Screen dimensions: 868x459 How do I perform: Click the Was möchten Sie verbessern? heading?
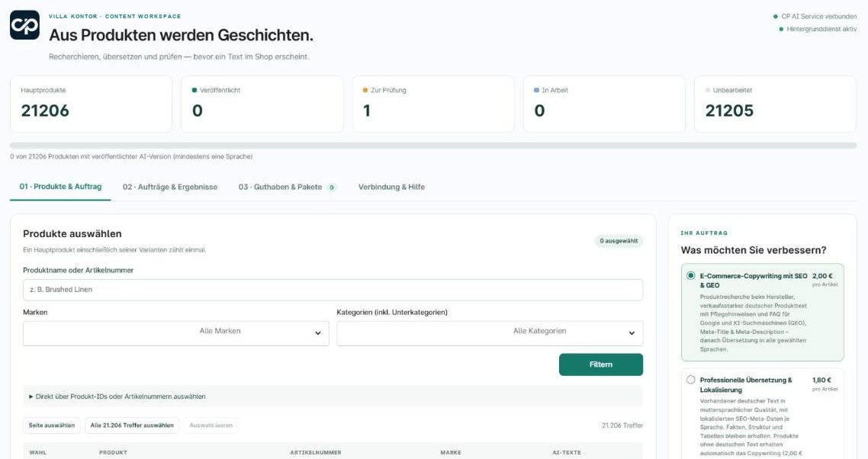(x=754, y=250)
